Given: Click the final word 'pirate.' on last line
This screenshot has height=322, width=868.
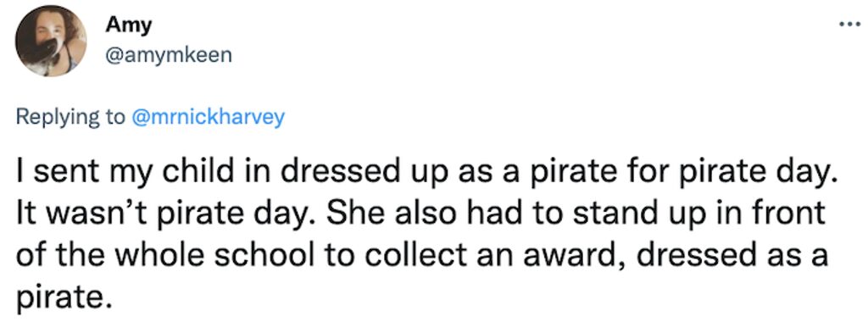Looking at the screenshot, I should pyautogui.click(x=60, y=299).
